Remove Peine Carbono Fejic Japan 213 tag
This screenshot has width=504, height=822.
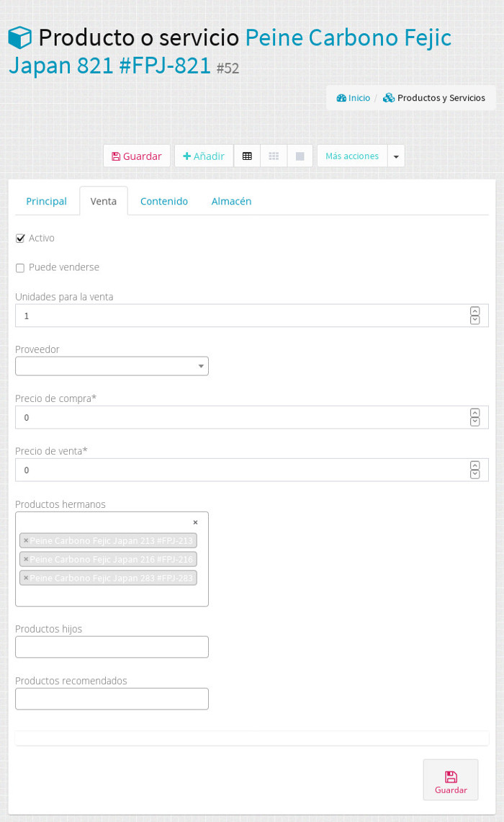point(26,540)
